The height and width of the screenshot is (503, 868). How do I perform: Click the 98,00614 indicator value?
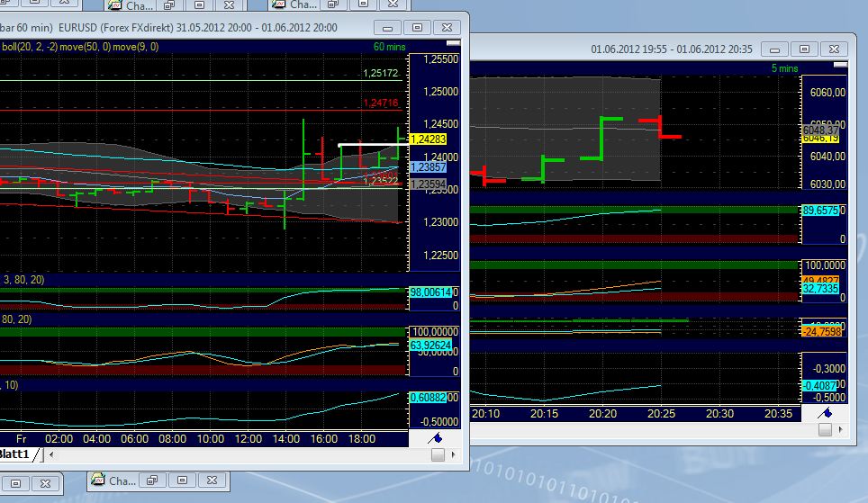(430, 292)
